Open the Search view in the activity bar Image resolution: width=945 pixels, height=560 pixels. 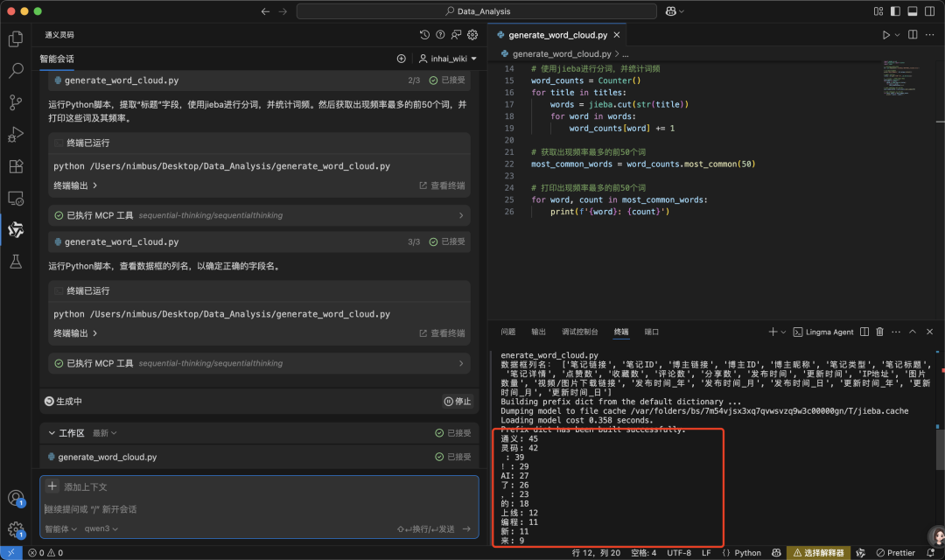[15, 71]
